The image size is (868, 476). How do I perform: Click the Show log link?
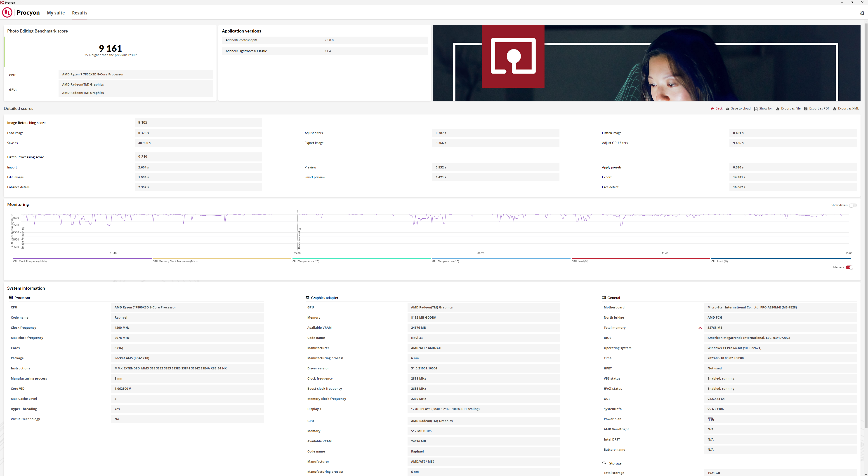(766, 108)
